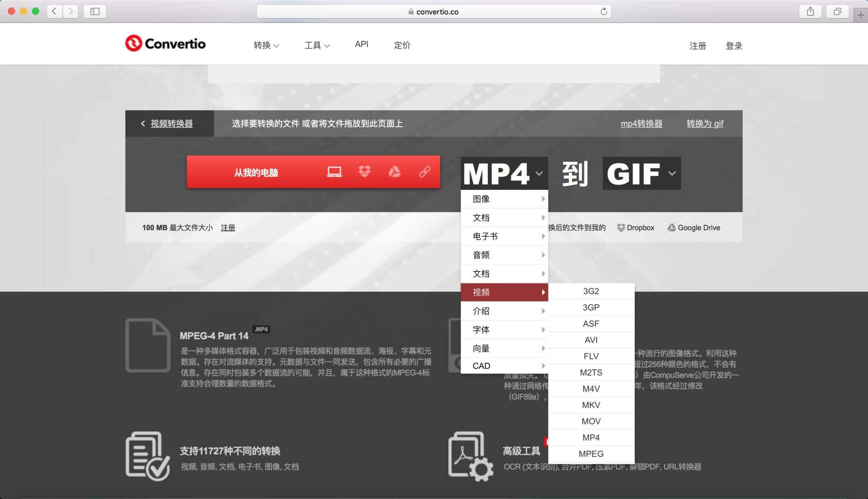Open the GIF target format dropdown
The image size is (868, 499).
(x=641, y=173)
